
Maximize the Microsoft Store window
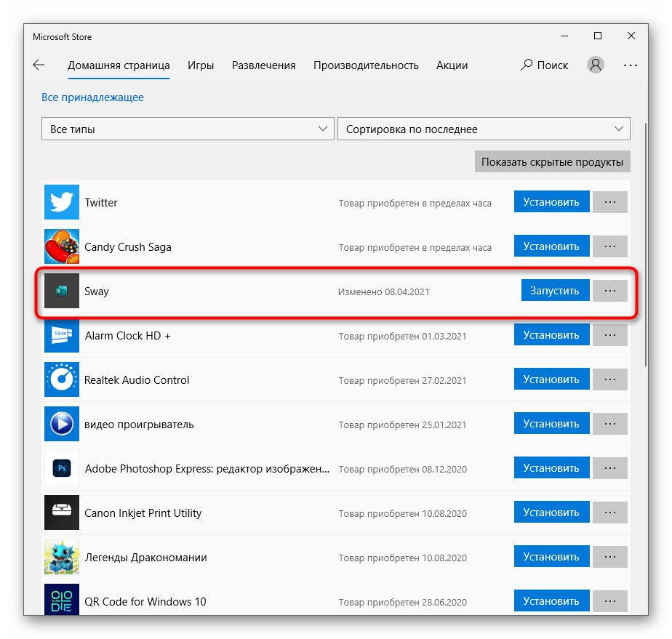click(598, 36)
